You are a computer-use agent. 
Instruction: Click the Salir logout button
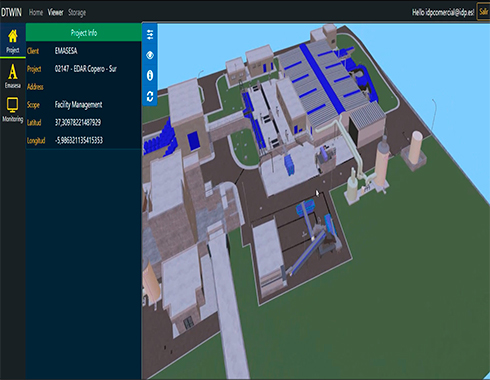(483, 12)
